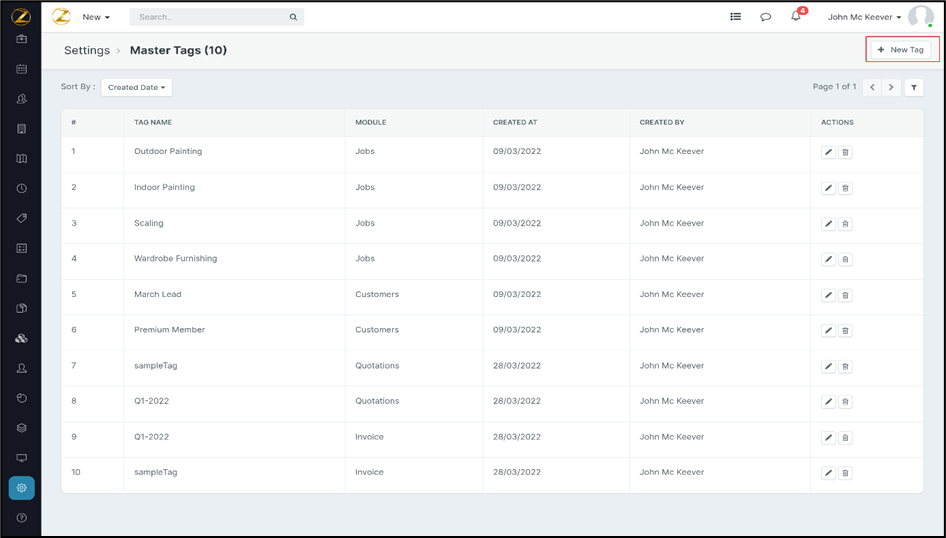The image size is (946, 538).
Task: Click the New Tag button
Action: [x=901, y=50]
